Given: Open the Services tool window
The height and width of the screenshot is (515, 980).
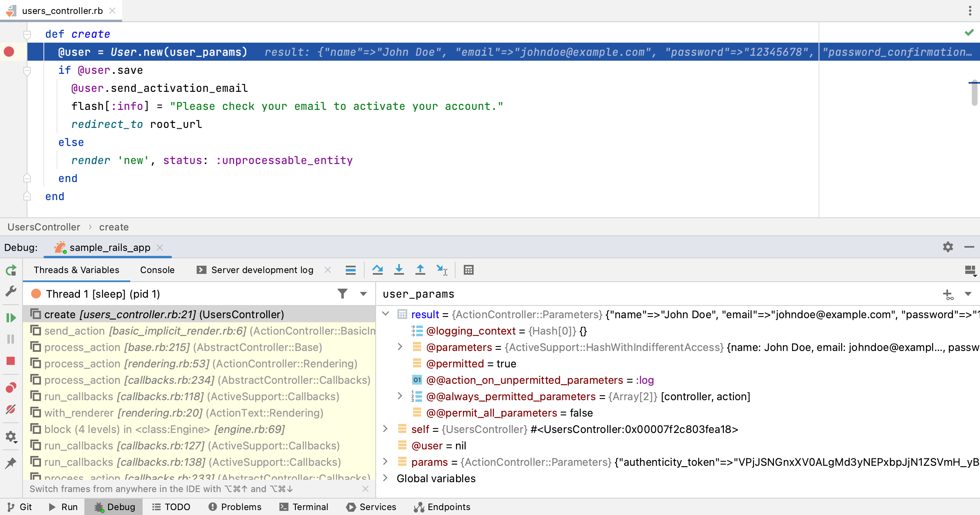Looking at the screenshot, I should (x=371, y=507).
